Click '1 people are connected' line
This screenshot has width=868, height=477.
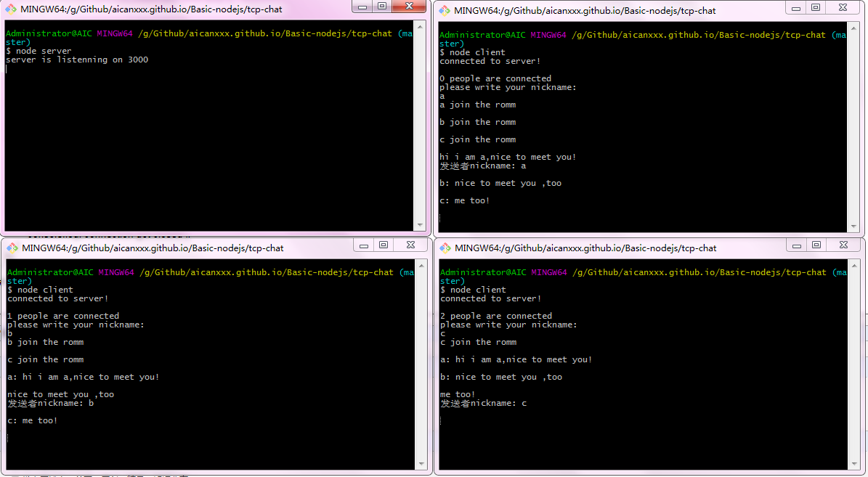63,316
